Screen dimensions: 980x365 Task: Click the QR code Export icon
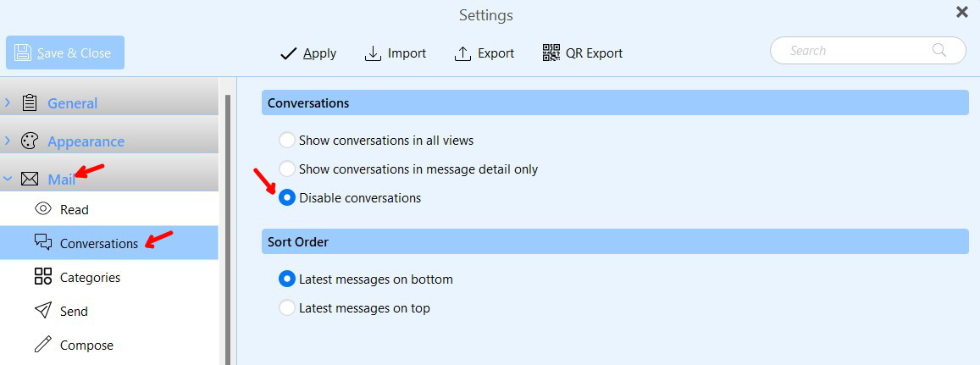click(x=551, y=53)
